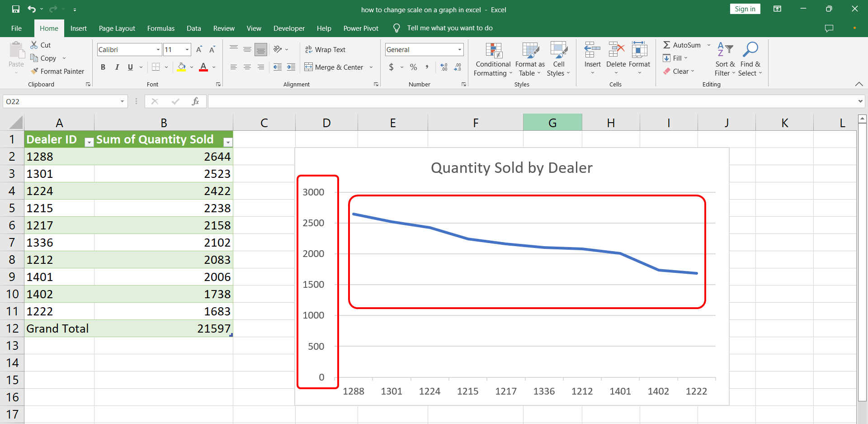Click the red Font Color A
The width and height of the screenshot is (868, 424).
203,67
